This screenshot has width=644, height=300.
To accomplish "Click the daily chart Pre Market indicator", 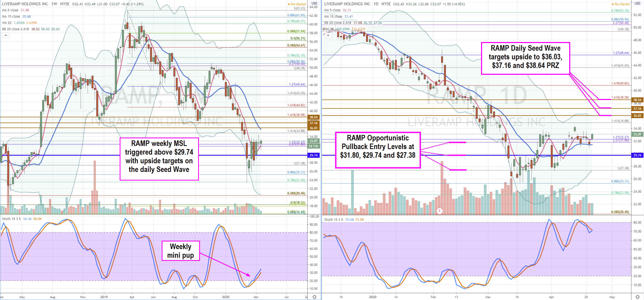I will coord(620,4).
